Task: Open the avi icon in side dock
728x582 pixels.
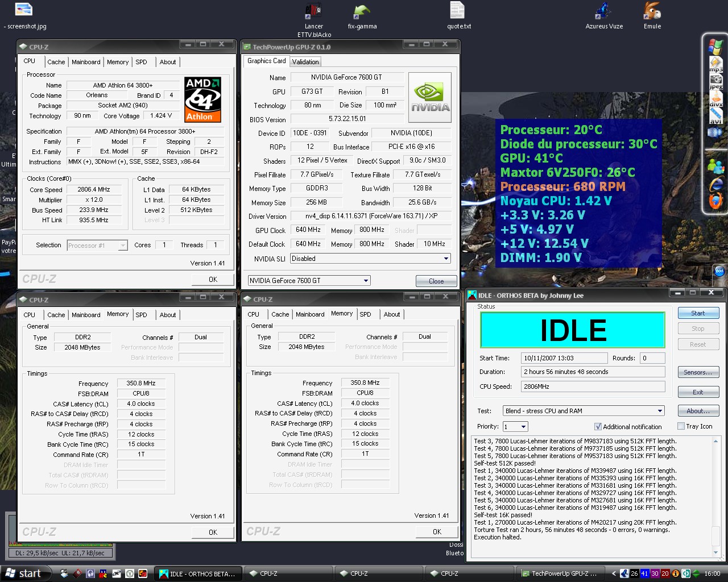Action: tap(715, 116)
